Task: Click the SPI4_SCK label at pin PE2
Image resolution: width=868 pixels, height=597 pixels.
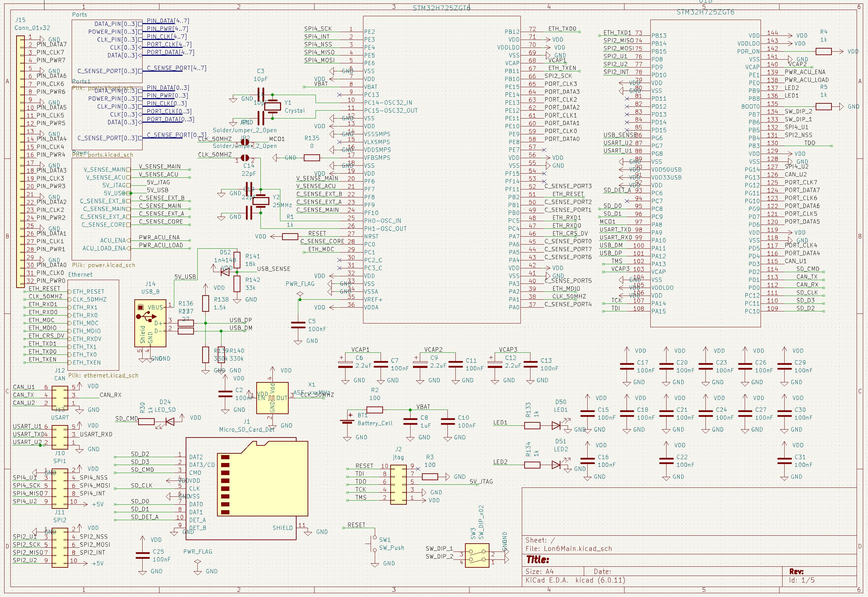Action: [318, 29]
